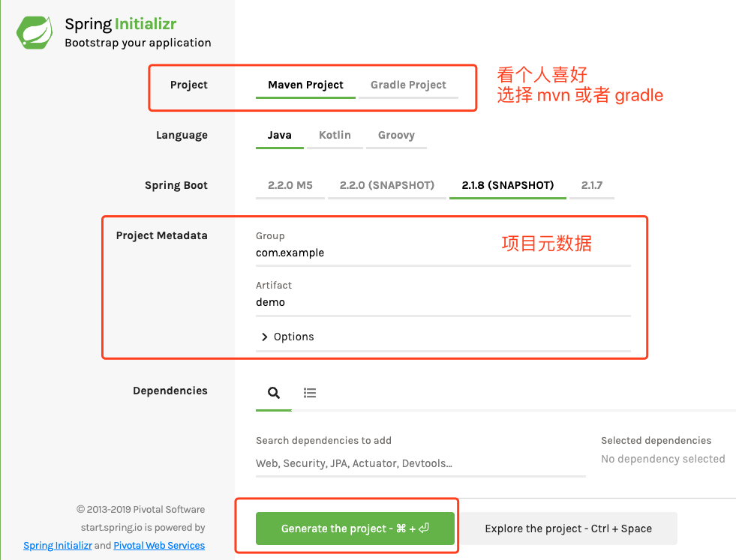Click the 'Language' section label
Viewport: 736px width, 560px height.
coord(182,135)
